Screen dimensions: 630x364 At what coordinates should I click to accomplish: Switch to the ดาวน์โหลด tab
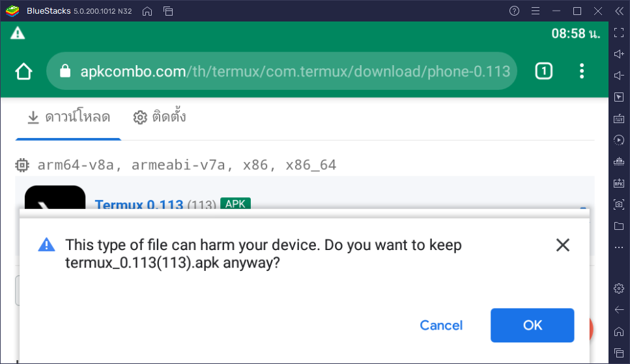coord(68,117)
